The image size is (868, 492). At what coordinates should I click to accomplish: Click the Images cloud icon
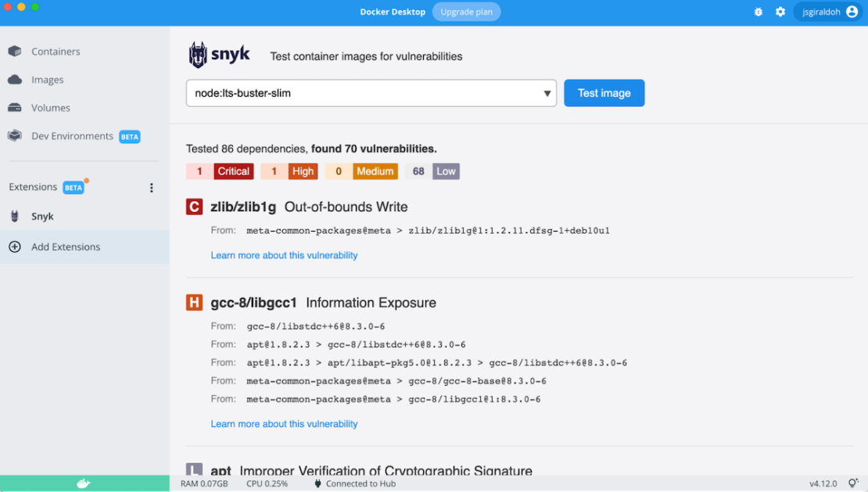click(x=15, y=80)
